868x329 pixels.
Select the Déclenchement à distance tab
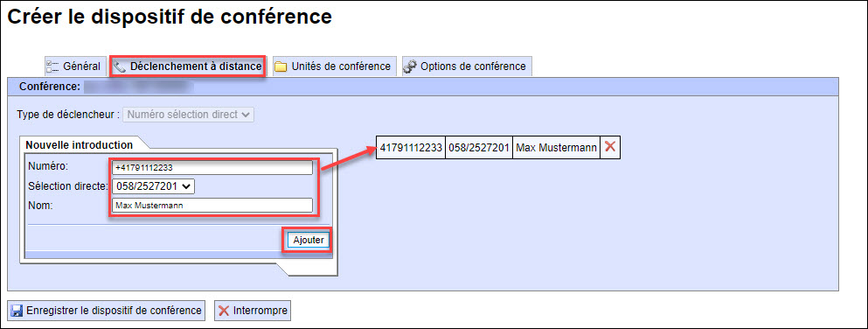(x=189, y=66)
